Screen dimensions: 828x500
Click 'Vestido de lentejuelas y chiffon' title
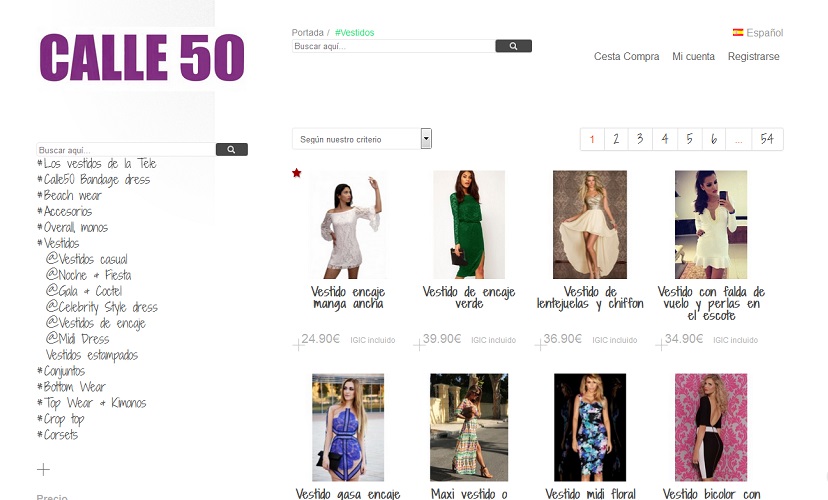pos(590,298)
